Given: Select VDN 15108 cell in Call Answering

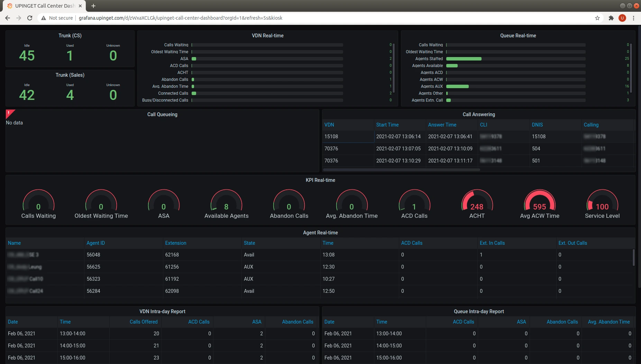Looking at the screenshot, I should click(x=348, y=137).
